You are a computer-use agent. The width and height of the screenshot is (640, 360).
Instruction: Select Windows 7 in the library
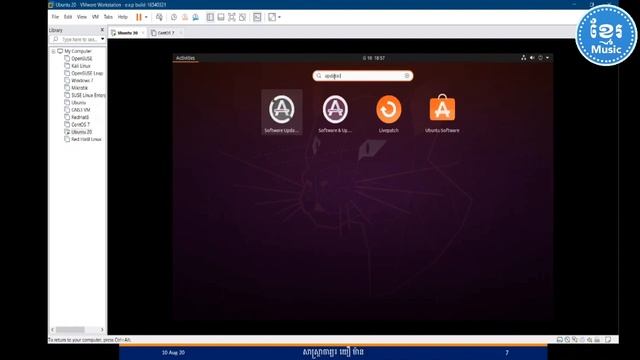79,81
